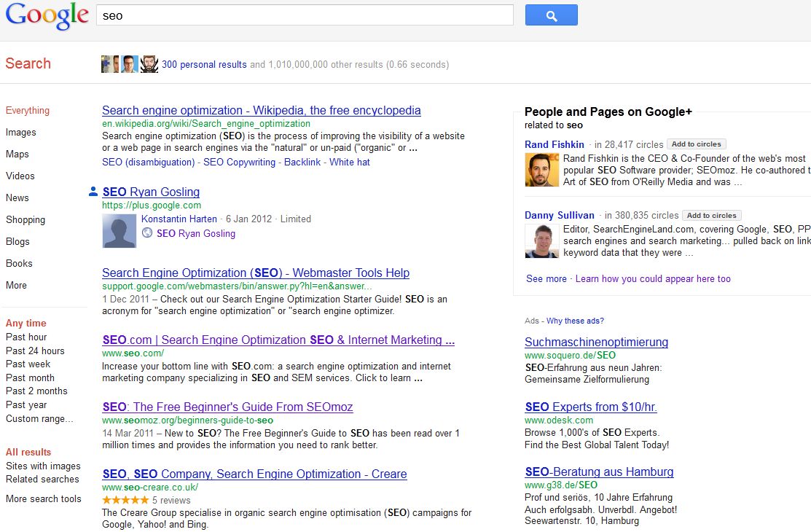Open SEO-Beratung aus Hamburg ad

click(599, 472)
